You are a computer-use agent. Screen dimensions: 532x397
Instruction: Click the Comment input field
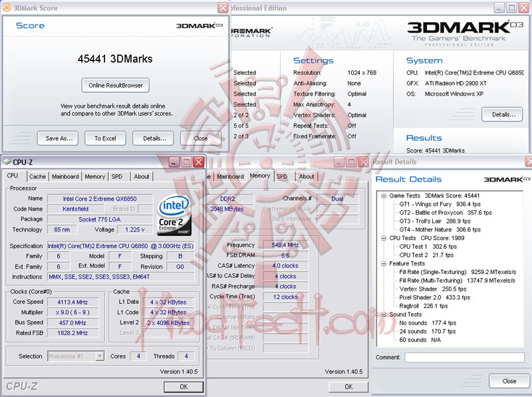464,357
